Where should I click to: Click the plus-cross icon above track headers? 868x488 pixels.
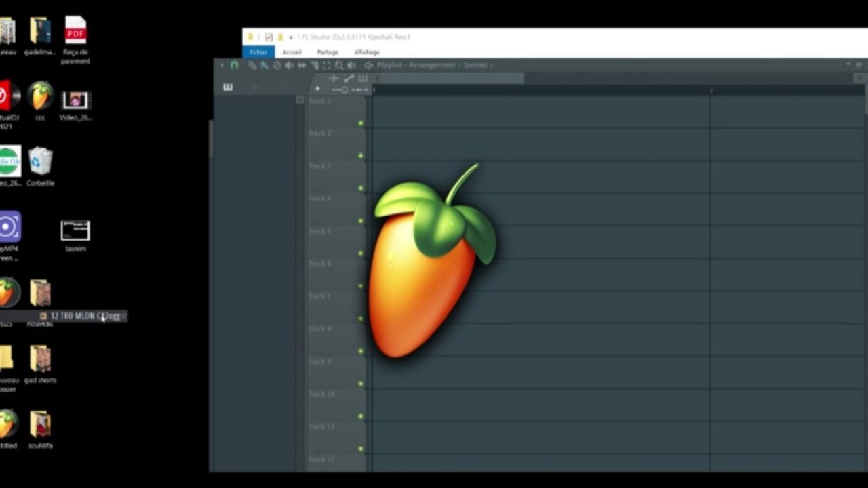tap(333, 78)
